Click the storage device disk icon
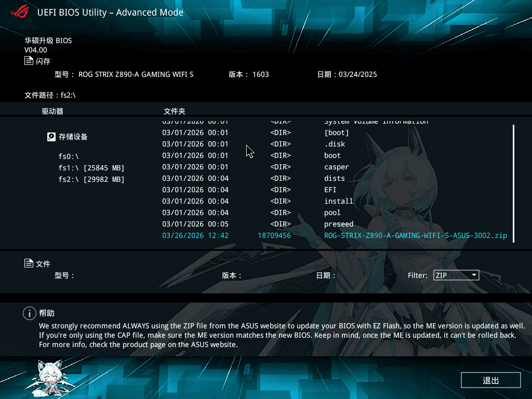This screenshot has width=532, height=399. tap(51, 137)
